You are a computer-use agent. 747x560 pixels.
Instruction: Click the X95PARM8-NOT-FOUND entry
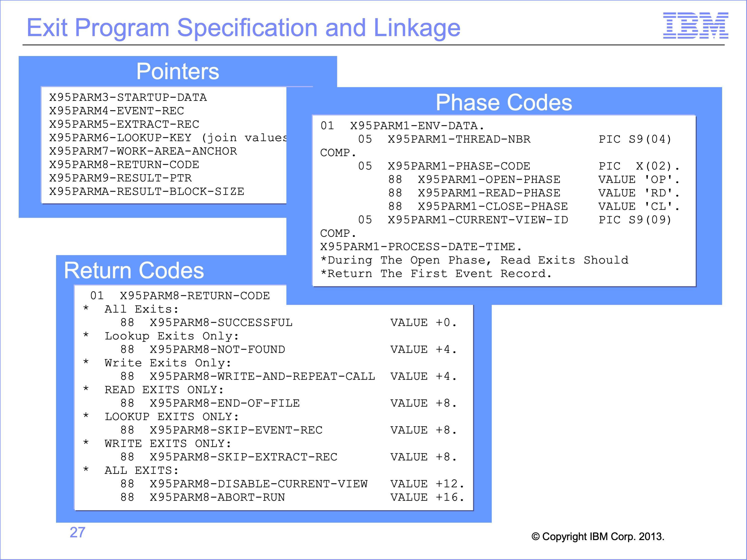point(217,350)
